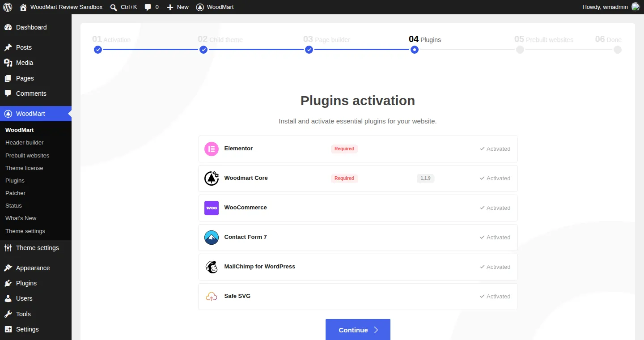Open the Dashboard menu in the sidebar
Viewport: 644px width, 340px height.
[x=36, y=27]
